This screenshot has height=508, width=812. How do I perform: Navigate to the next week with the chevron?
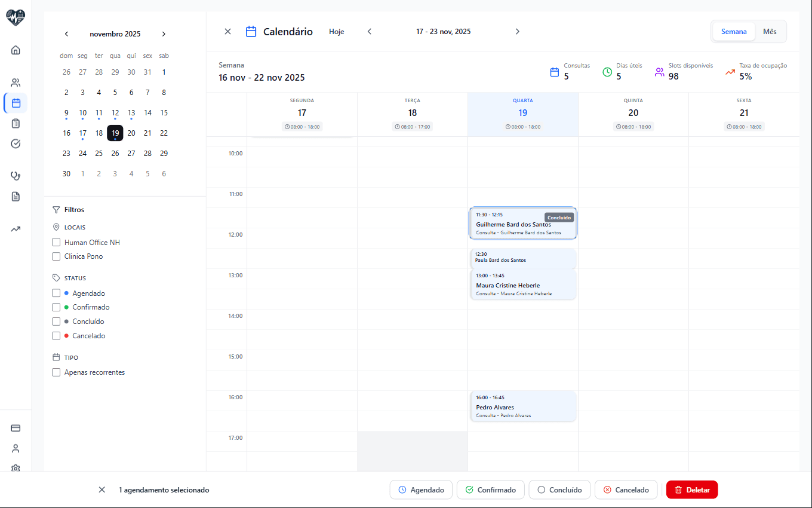517,31
